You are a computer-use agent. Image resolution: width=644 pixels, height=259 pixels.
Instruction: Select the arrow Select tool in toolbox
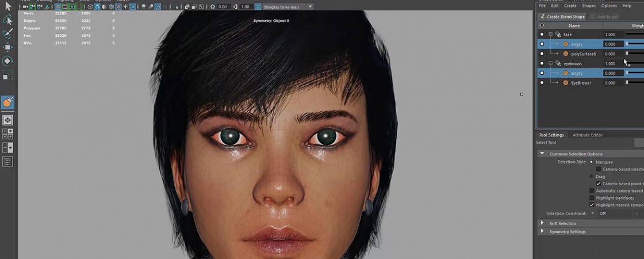(x=8, y=6)
